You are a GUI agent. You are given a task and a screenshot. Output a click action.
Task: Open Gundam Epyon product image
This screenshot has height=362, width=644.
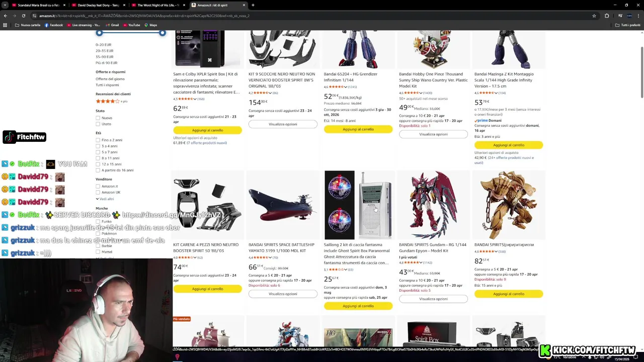[433, 205]
